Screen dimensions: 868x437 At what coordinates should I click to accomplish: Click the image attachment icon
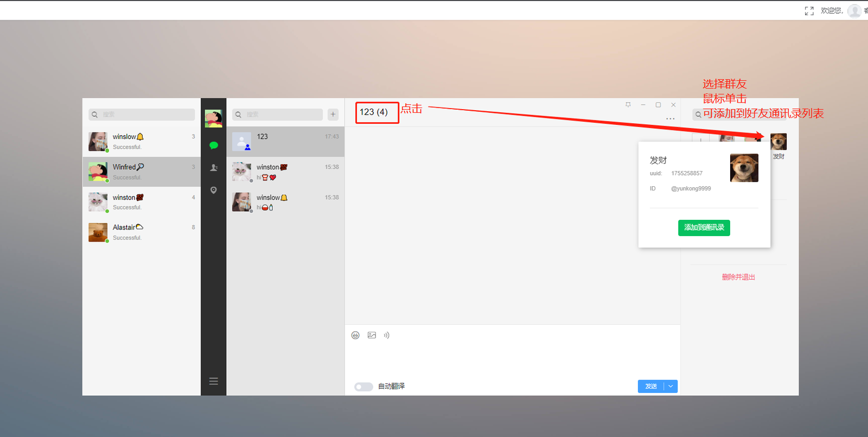pyautogui.click(x=372, y=335)
